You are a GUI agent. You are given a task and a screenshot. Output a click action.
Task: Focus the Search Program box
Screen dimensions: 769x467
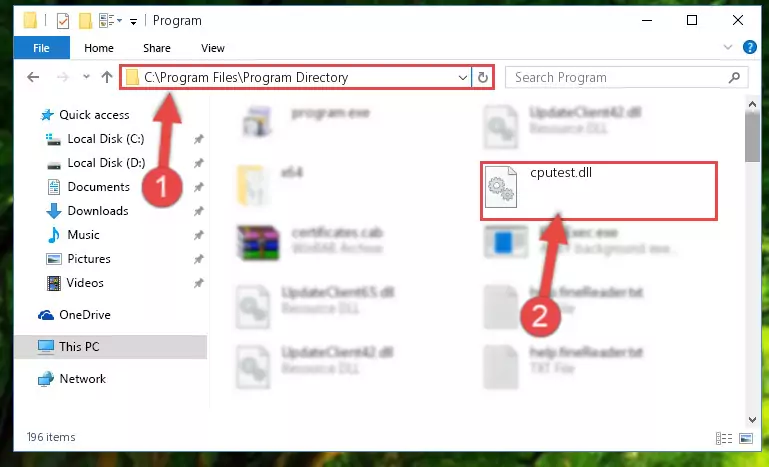pyautogui.click(x=626, y=78)
